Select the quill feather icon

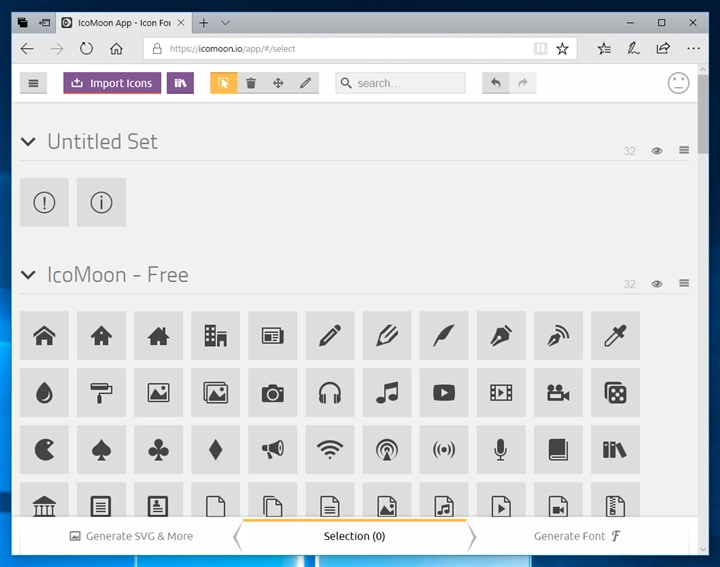[444, 336]
